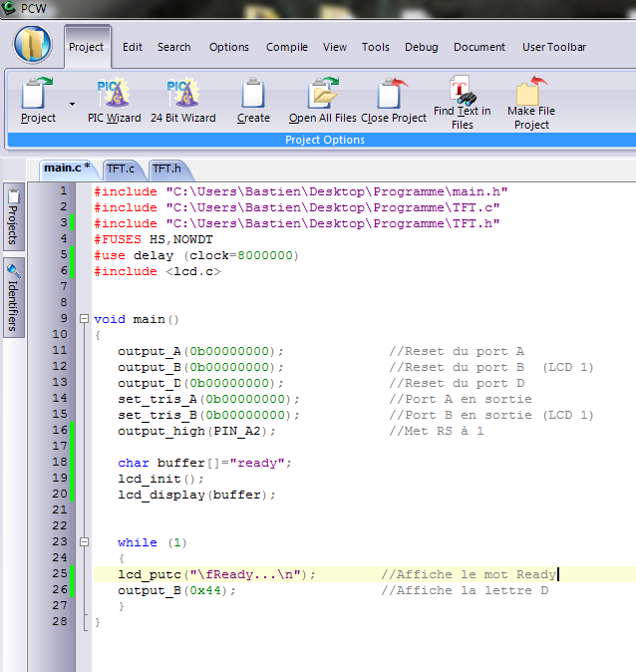Click line number 16 in the gutter
This screenshot has height=672, width=636.
[60, 431]
